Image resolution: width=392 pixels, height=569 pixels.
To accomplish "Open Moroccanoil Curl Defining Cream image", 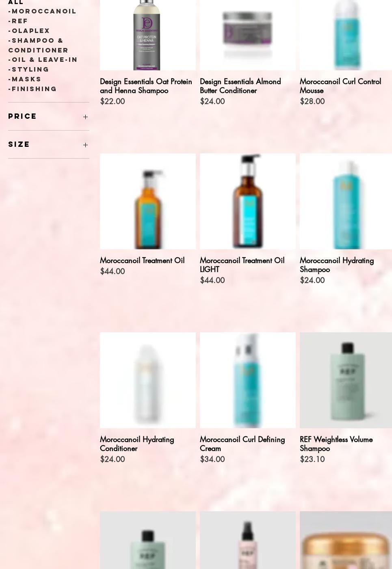I will click(248, 380).
